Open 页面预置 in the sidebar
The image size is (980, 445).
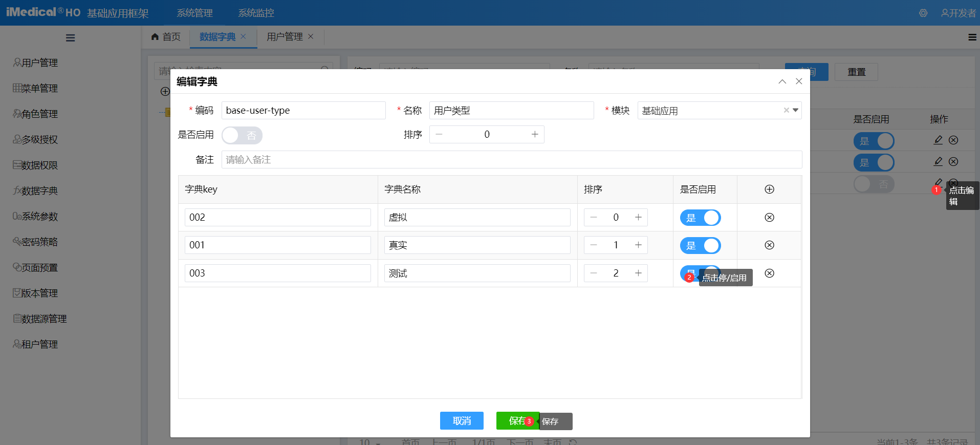35,267
